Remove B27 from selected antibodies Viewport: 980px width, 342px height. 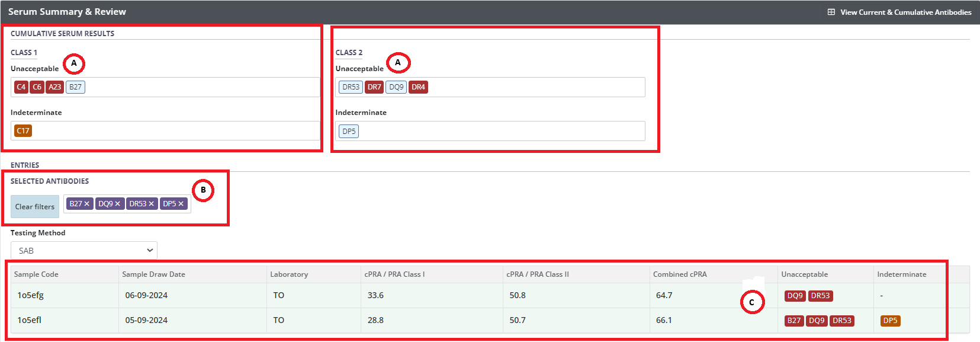pyautogui.click(x=87, y=204)
